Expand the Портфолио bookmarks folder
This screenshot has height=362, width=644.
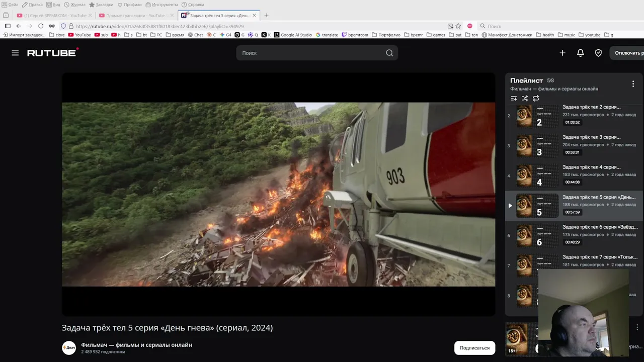coord(386,35)
